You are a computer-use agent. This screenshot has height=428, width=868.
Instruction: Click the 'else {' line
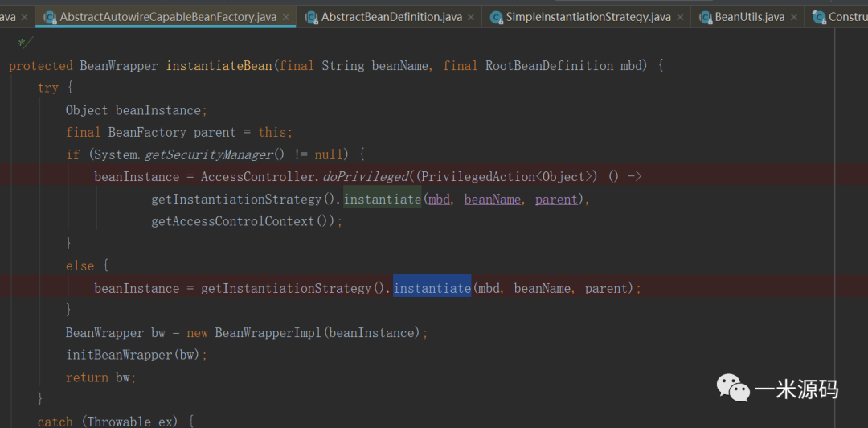(88, 265)
